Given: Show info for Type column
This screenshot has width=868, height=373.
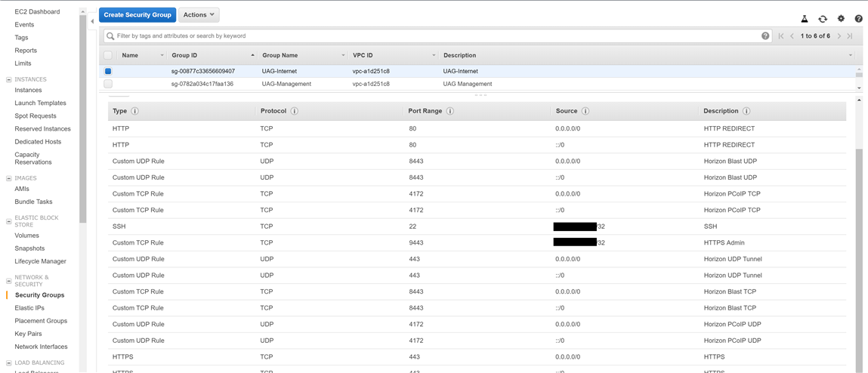Looking at the screenshot, I should pyautogui.click(x=134, y=111).
